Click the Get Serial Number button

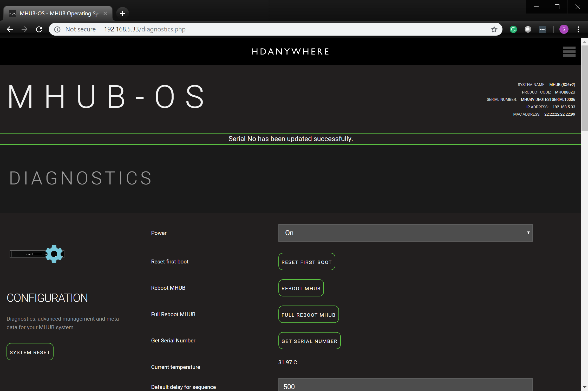click(309, 341)
